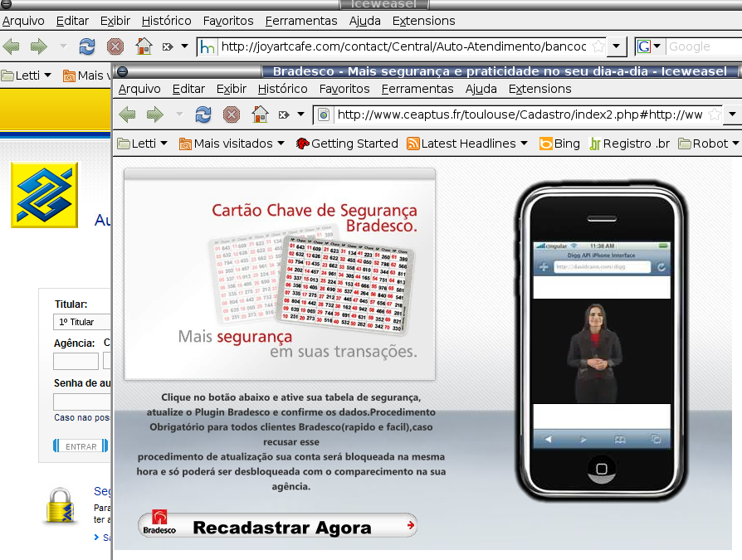Open Extensions menu in background window

[423, 21]
